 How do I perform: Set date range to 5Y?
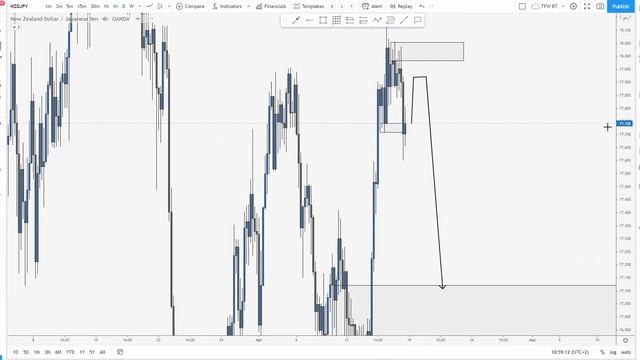coord(92,352)
